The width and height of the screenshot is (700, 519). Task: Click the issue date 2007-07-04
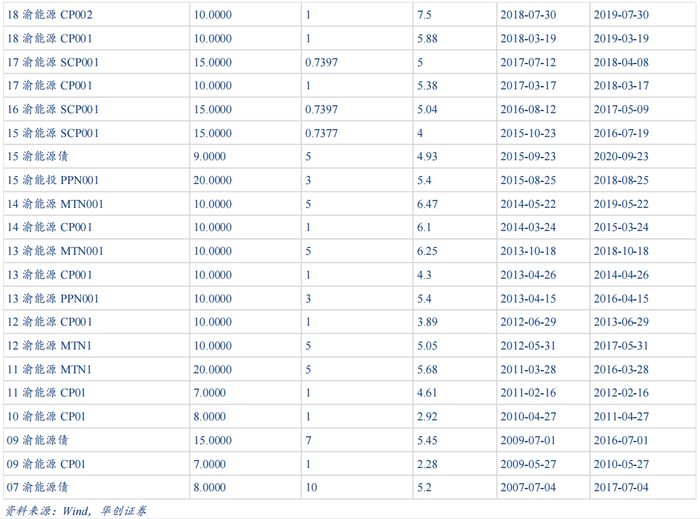(528, 487)
